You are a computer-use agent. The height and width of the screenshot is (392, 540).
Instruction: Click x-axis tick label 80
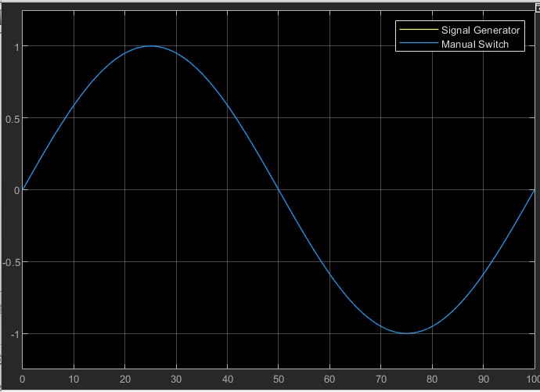point(432,379)
